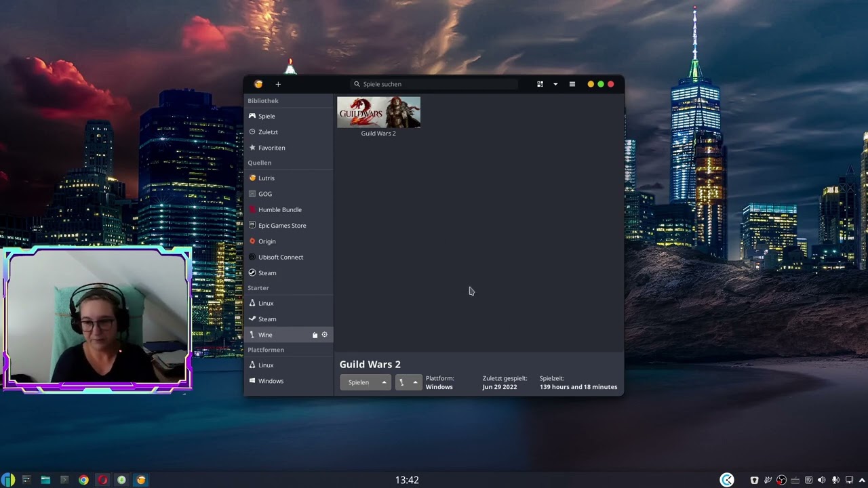The width and height of the screenshot is (868, 488).
Task: Open Spiele in the Bibliothek section
Action: coord(289,116)
